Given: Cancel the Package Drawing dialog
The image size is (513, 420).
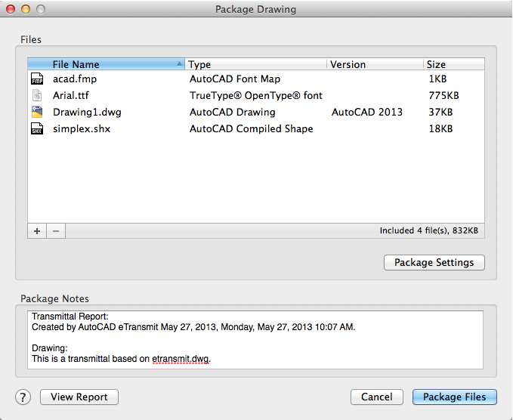Looking at the screenshot, I should pyautogui.click(x=376, y=397).
